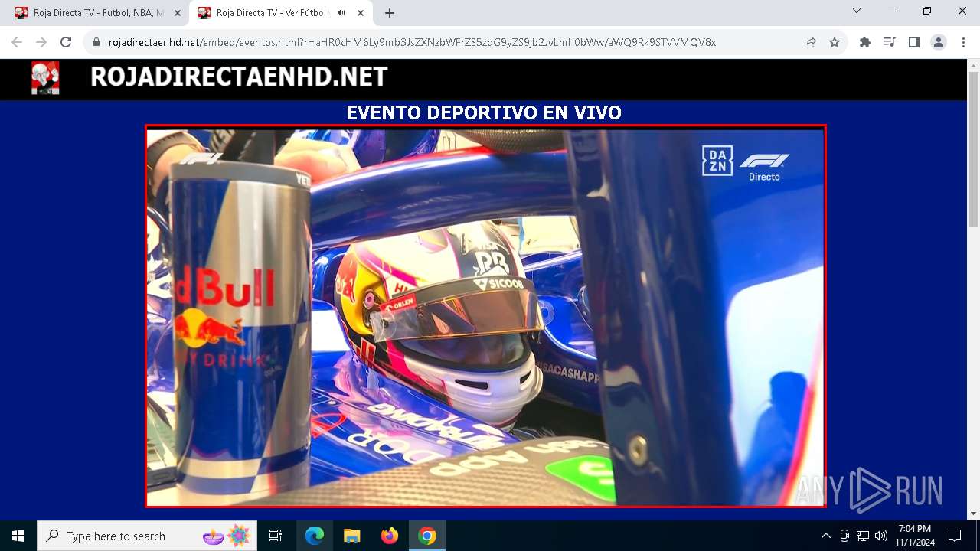Bookmark this page with star icon
The width and height of the screenshot is (980, 551).
pyautogui.click(x=835, y=42)
